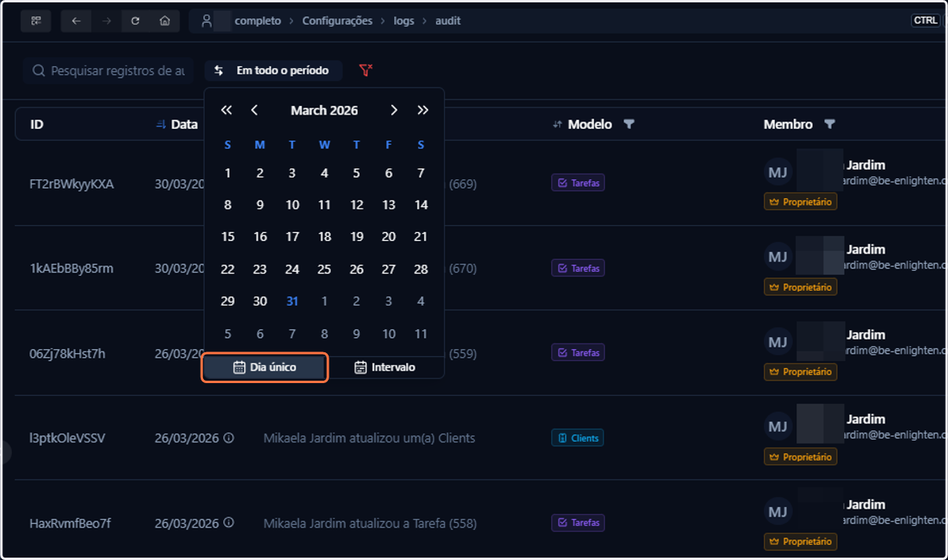The image size is (948, 560).
Task: Filter the Modelo column via funnel
Action: coord(629,124)
